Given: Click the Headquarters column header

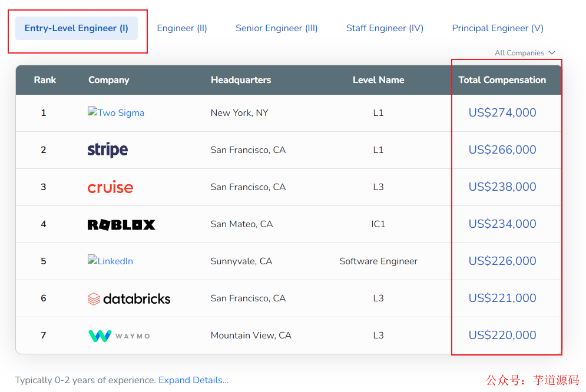Looking at the screenshot, I should 241,80.
